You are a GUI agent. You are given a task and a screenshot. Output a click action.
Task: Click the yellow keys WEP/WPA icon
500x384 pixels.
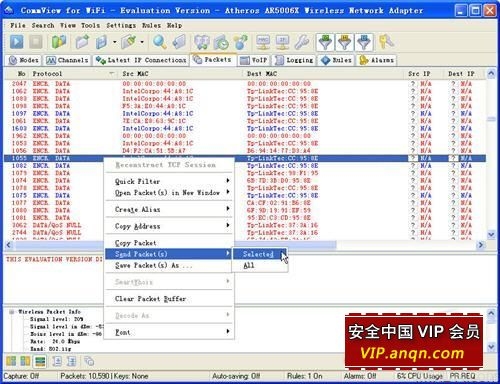click(387, 42)
